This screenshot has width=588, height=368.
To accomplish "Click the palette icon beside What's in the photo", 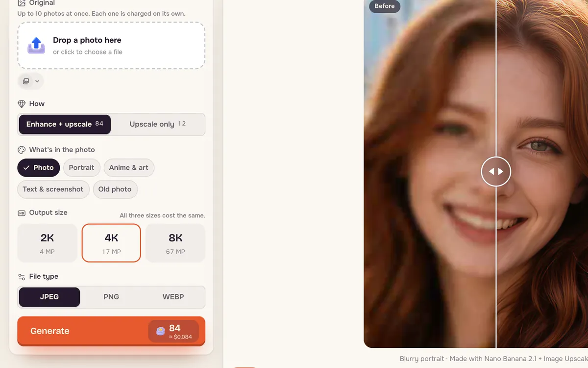I will 22,150.
